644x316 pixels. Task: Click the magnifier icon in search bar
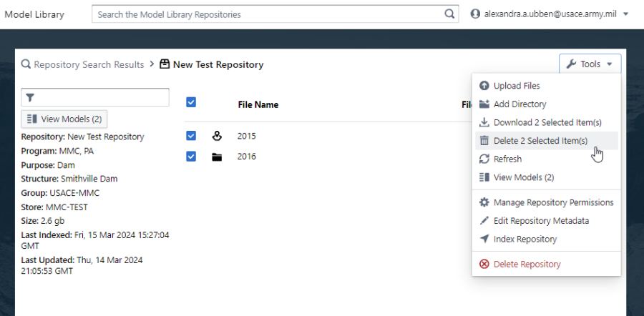tap(449, 14)
